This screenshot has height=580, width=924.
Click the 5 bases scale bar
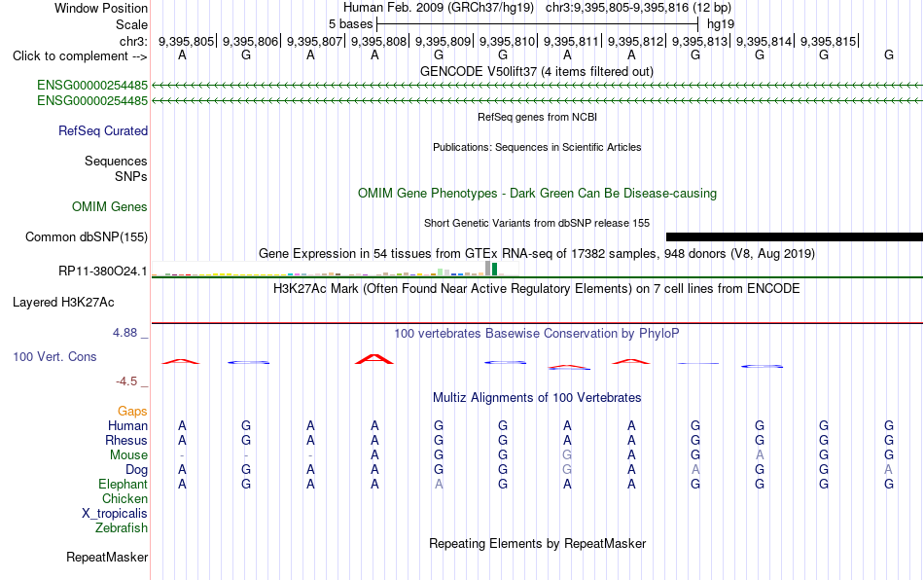pos(538,24)
